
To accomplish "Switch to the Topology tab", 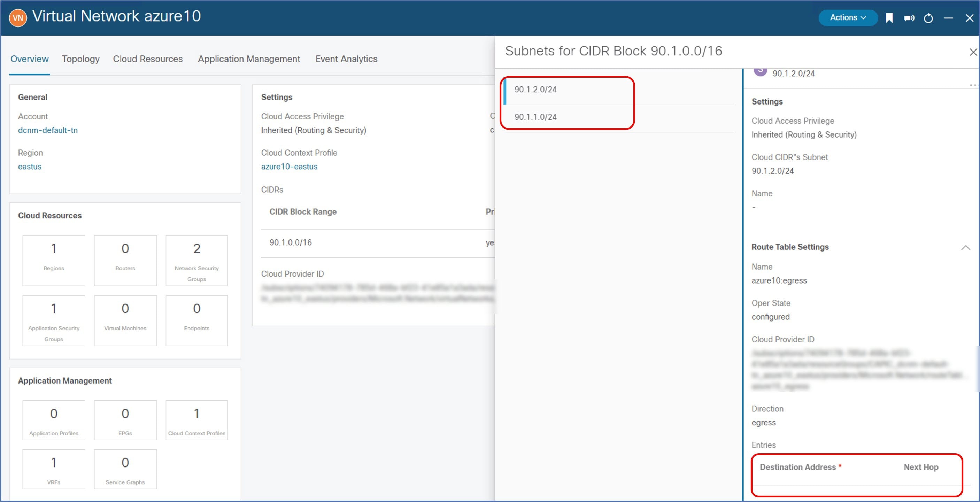I will click(x=81, y=59).
